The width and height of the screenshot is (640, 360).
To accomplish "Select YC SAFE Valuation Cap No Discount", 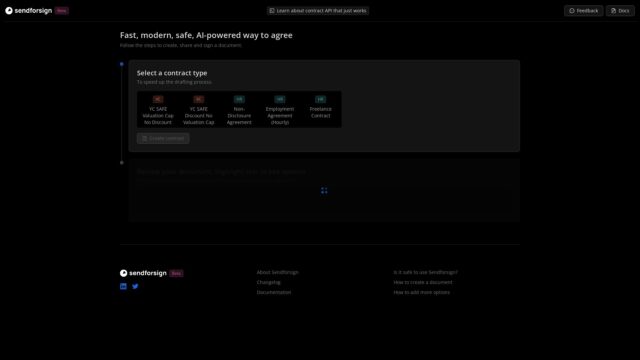I will point(158,110).
